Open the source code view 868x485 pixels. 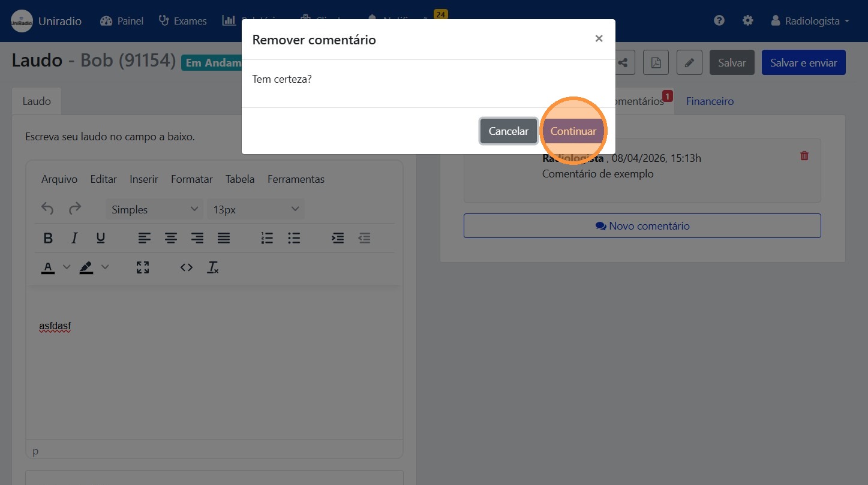186,267
